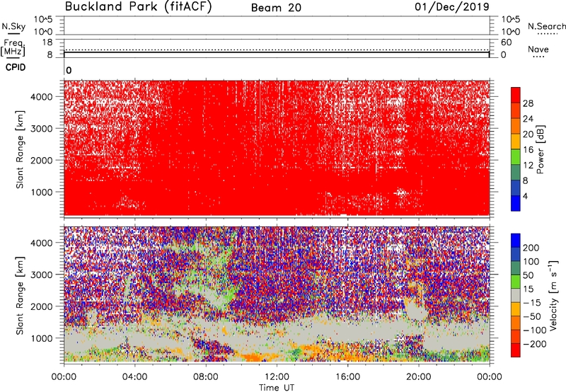
Task: Click the 'N.Search' legend label
Action: [x=546, y=26]
